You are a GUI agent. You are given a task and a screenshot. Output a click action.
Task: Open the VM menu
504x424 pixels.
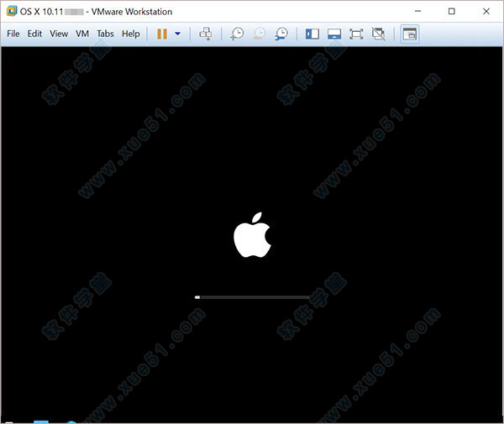82,34
